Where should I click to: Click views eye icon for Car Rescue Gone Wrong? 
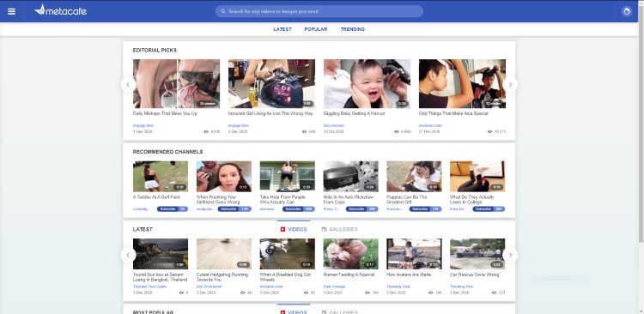(x=494, y=293)
